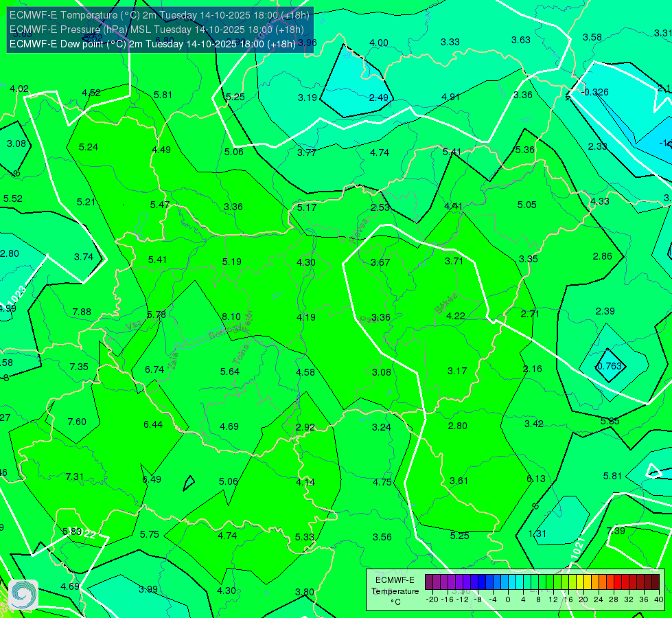Click the 5.17 temperature value

click(307, 207)
